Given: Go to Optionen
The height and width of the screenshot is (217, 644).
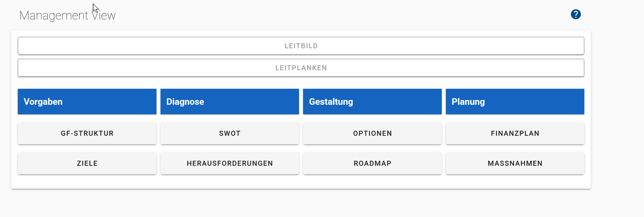Looking at the screenshot, I should [372, 133].
